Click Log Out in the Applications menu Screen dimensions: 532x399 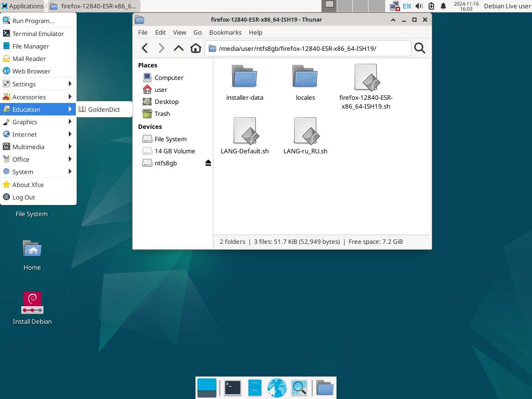tap(24, 197)
